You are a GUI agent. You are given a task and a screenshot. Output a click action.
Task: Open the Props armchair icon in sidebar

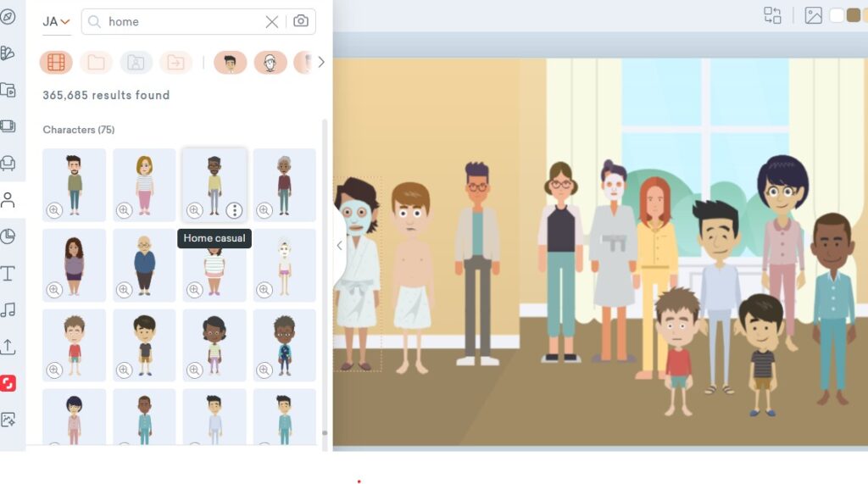(x=8, y=163)
